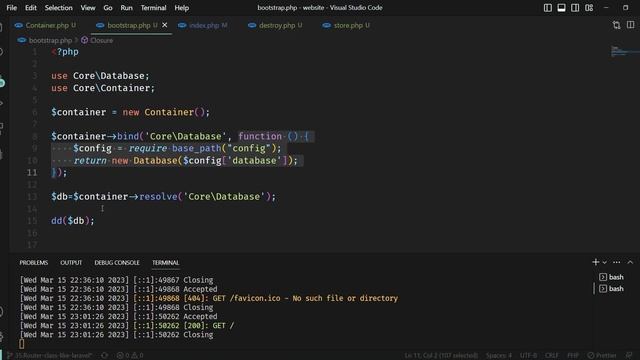Select the Terminal panel tab
Image resolution: width=640 pixels, height=360 pixels.
(165, 263)
